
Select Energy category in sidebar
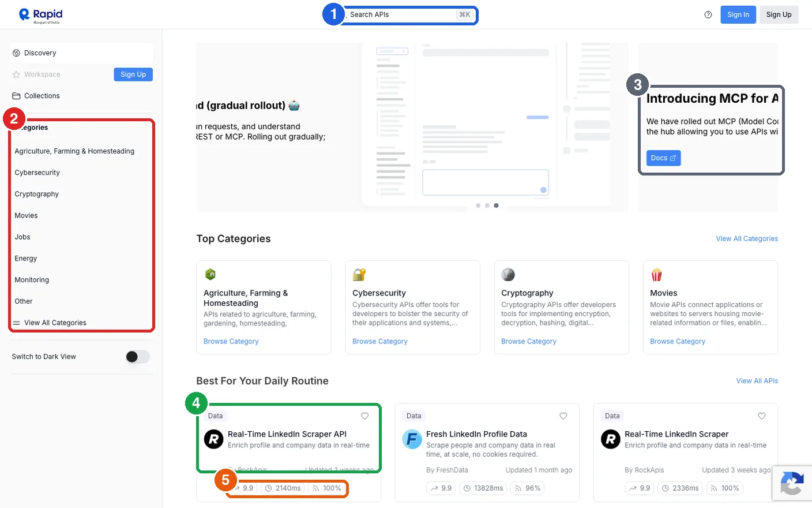[x=26, y=259]
